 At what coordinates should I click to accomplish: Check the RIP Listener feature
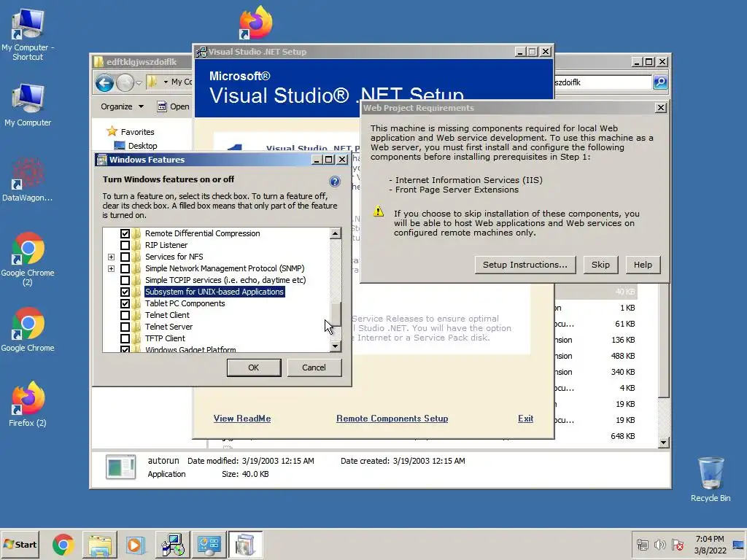125,245
